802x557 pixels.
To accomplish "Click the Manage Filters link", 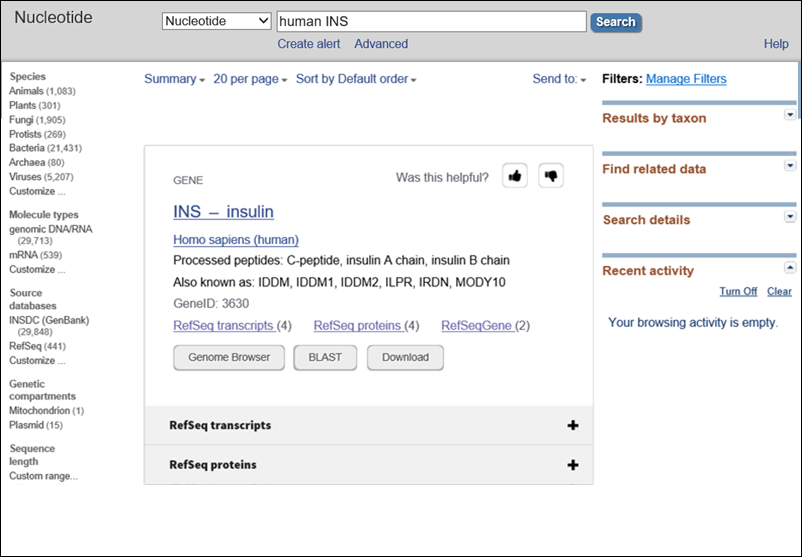I will [x=686, y=79].
